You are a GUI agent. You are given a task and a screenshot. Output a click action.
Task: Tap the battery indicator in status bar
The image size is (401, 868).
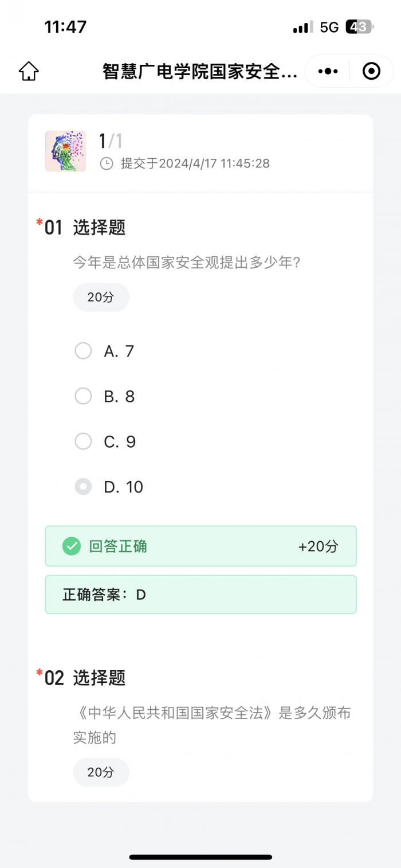click(x=359, y=27)
